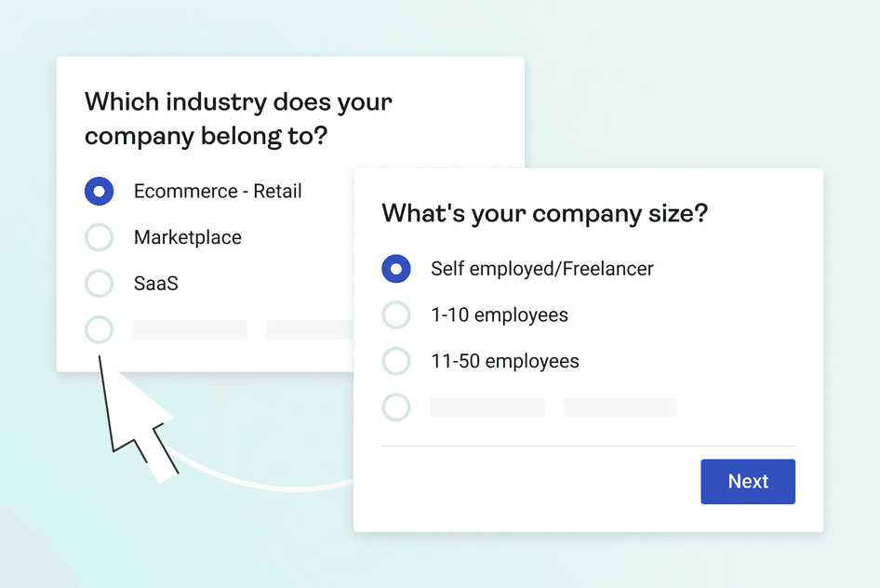Click the "Self employed/Freelancer" label text
This screenshot has height=588, width=880.
541,269
